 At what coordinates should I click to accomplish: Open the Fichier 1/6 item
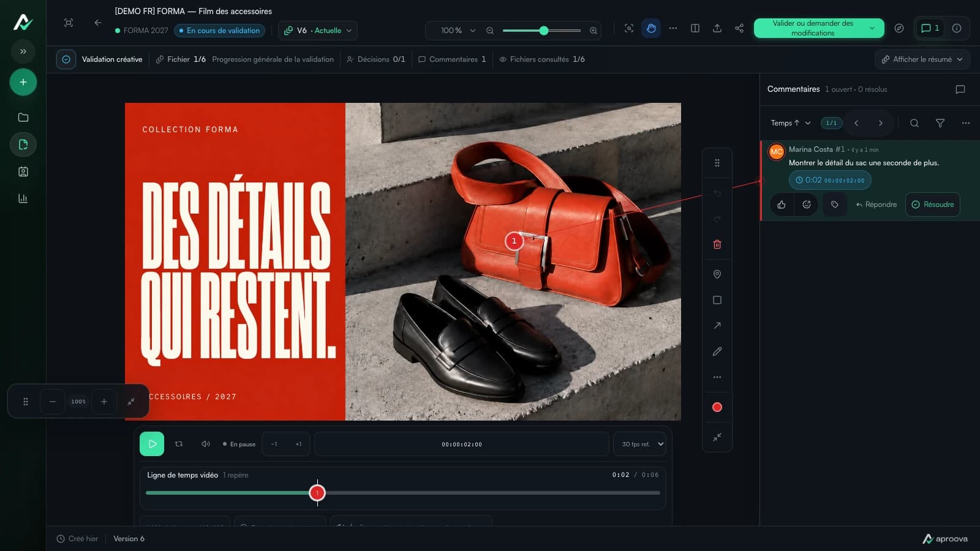pos(181,59)
